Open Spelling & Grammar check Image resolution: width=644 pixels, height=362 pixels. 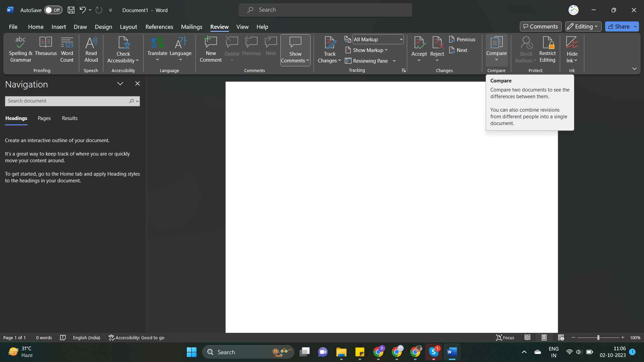coord(20,49)
